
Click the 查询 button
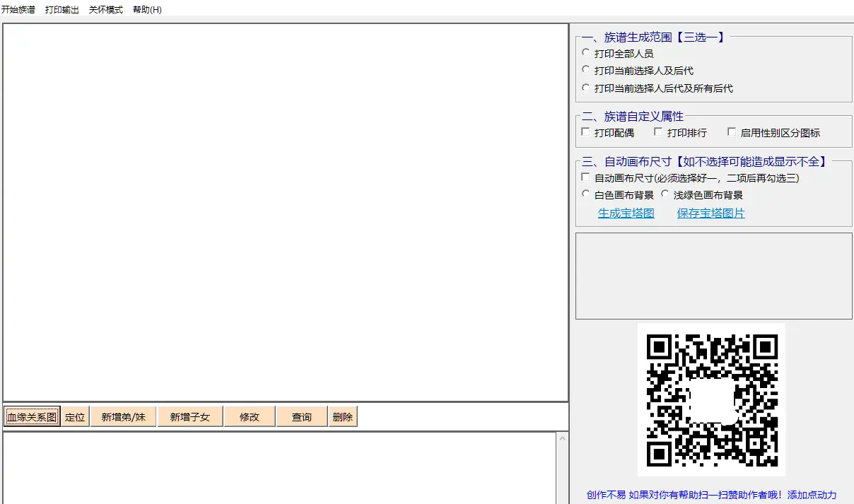pos(302,417)
